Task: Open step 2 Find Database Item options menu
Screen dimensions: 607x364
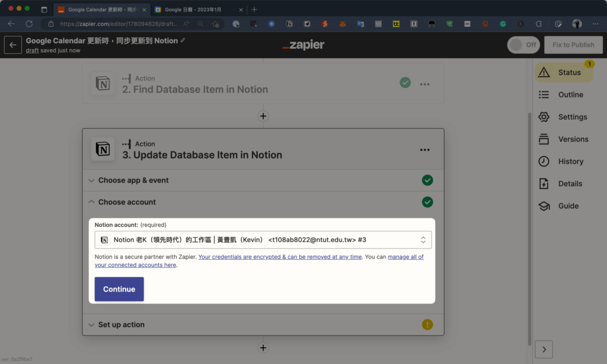Action: [x=424, y=84]
